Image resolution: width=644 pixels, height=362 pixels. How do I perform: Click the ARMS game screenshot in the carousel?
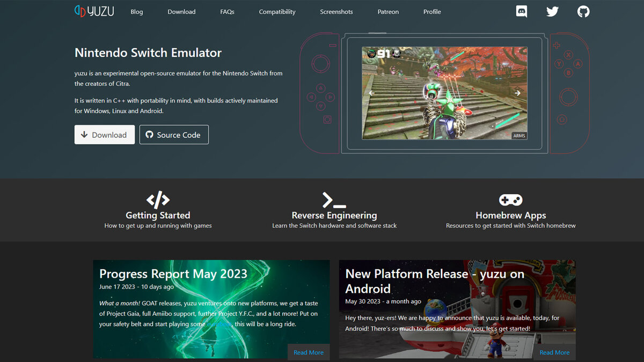pyautogui.click(x=444, y=93)
